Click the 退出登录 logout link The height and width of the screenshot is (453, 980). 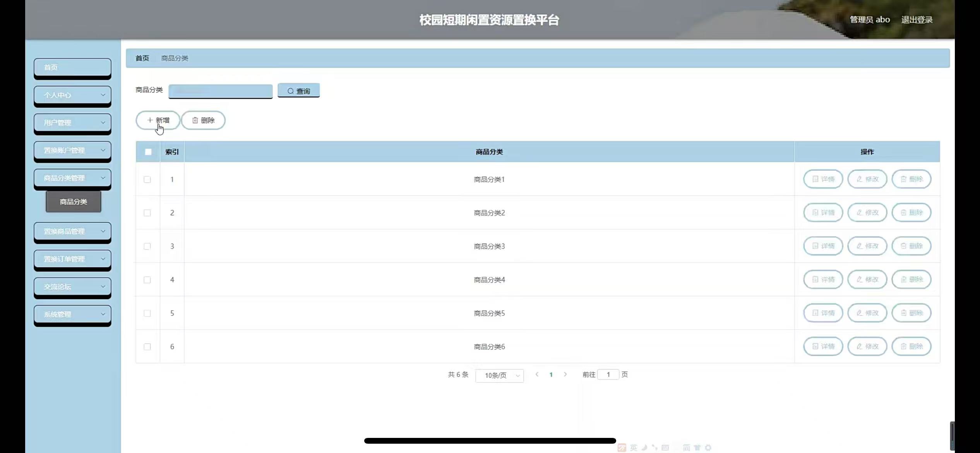[917, 19]
